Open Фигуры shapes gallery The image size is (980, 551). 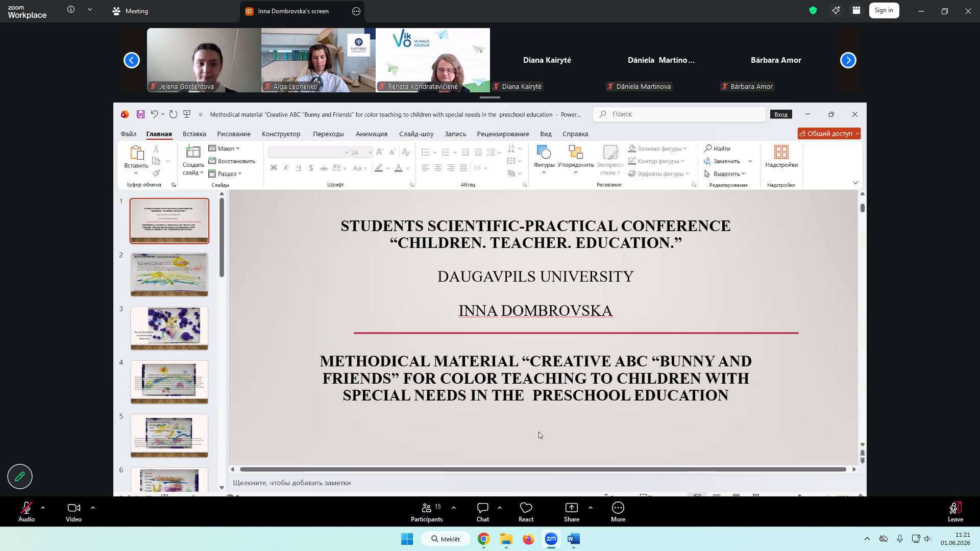click(544, 159)
